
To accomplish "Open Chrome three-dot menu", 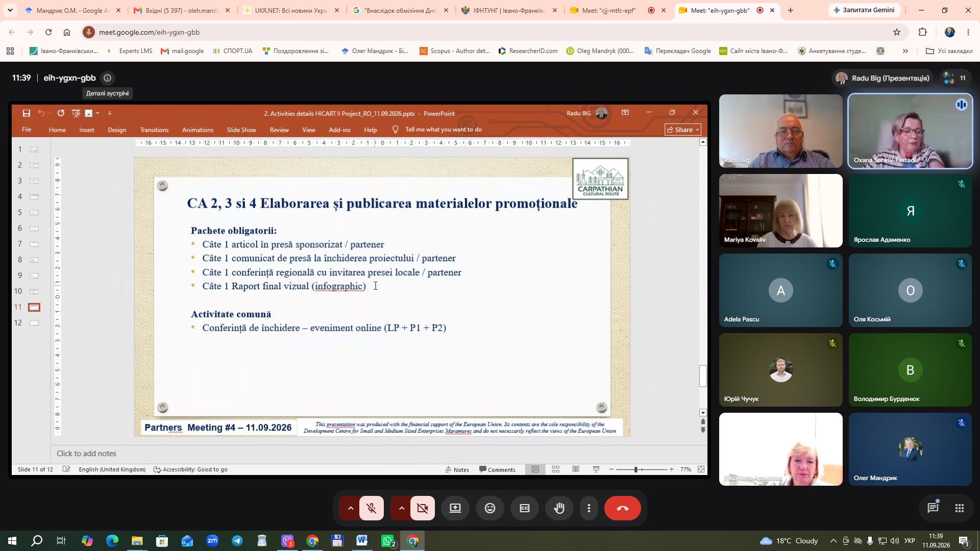I will click(968, 32).
